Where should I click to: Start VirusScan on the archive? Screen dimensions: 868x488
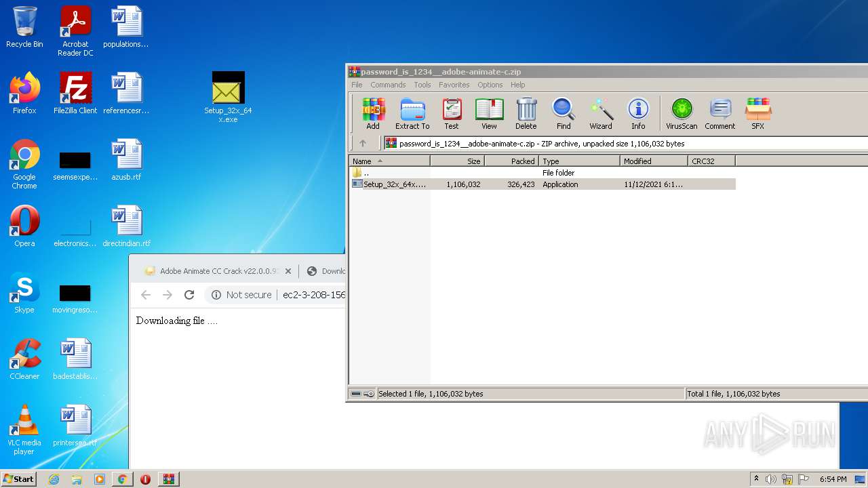coord(682,113)
